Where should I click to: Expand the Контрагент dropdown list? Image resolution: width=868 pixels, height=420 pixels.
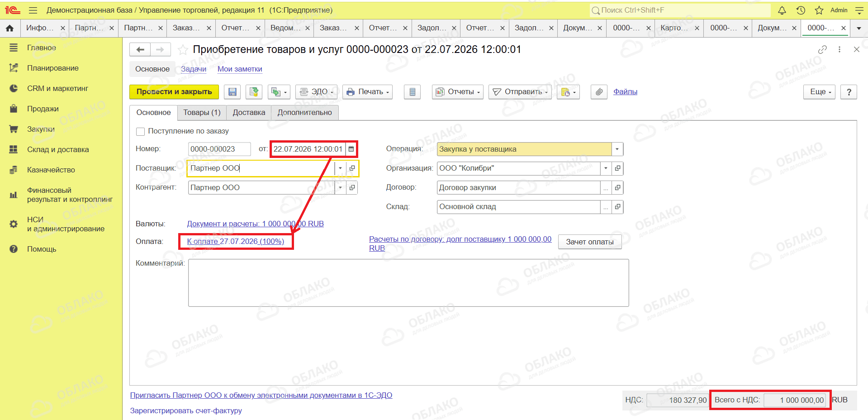(340, 187)
